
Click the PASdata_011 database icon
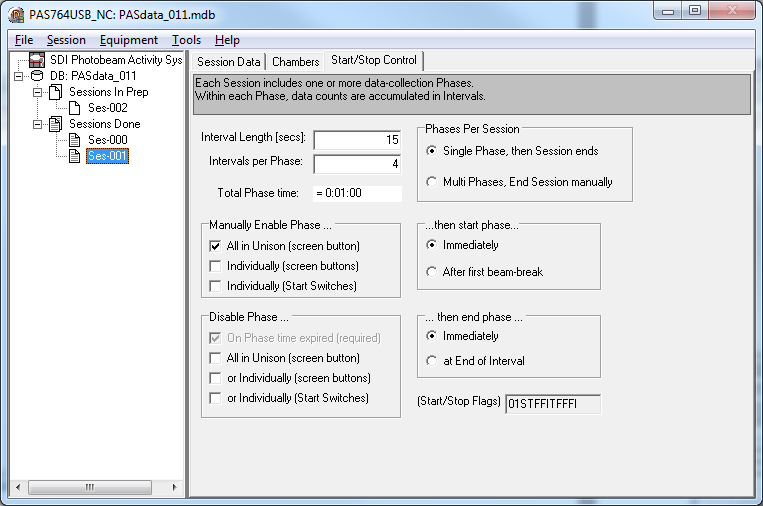(37, 76)
